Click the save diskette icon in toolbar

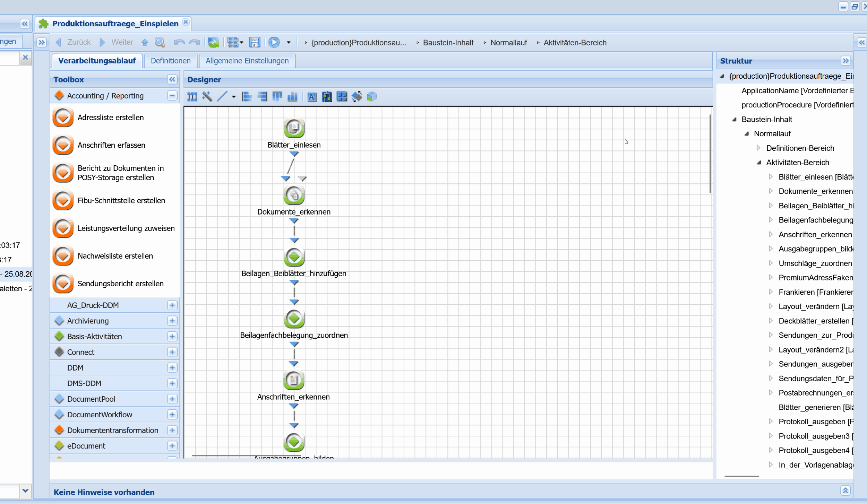255,42
